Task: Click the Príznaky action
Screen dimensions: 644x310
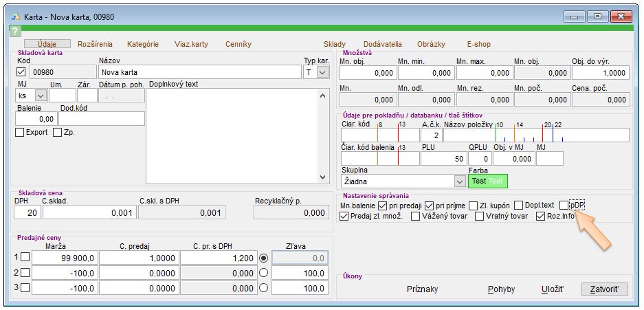Action: 422,289
